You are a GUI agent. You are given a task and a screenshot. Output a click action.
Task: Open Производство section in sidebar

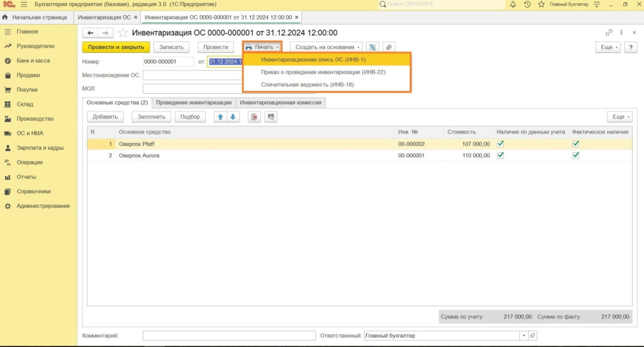click(35, 119)
